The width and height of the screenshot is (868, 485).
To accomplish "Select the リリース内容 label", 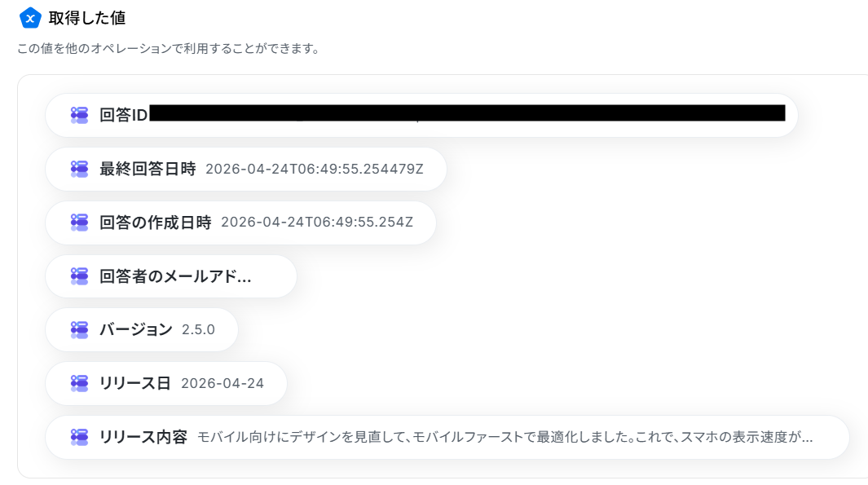I will [x=143, y=437].
